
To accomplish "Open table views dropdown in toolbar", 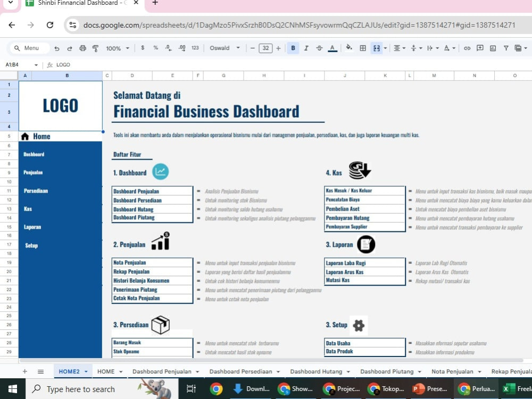I will [521, 48].
